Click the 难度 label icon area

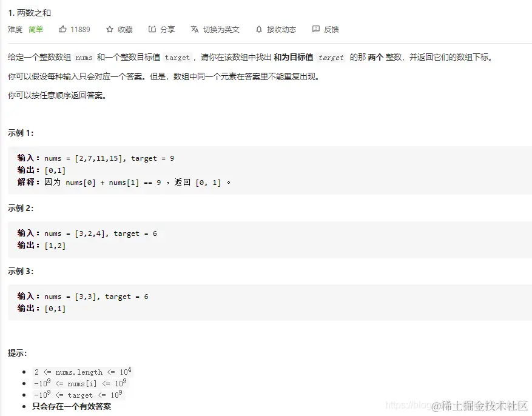[13, 29]
